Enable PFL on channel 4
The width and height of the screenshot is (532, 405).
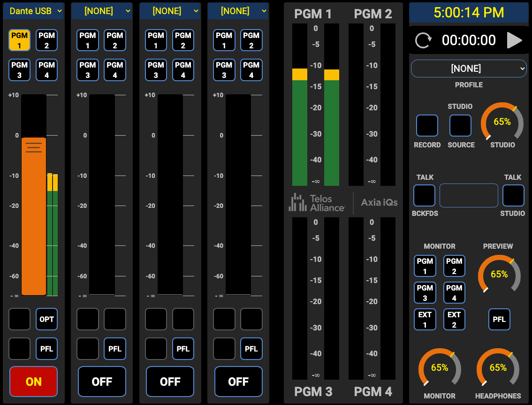pos(251,349)
